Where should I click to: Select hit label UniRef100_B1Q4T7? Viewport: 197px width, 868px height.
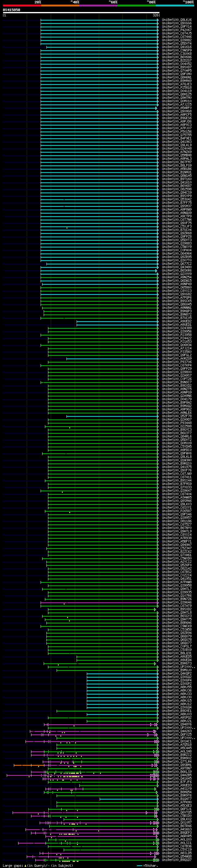[177, 799]
